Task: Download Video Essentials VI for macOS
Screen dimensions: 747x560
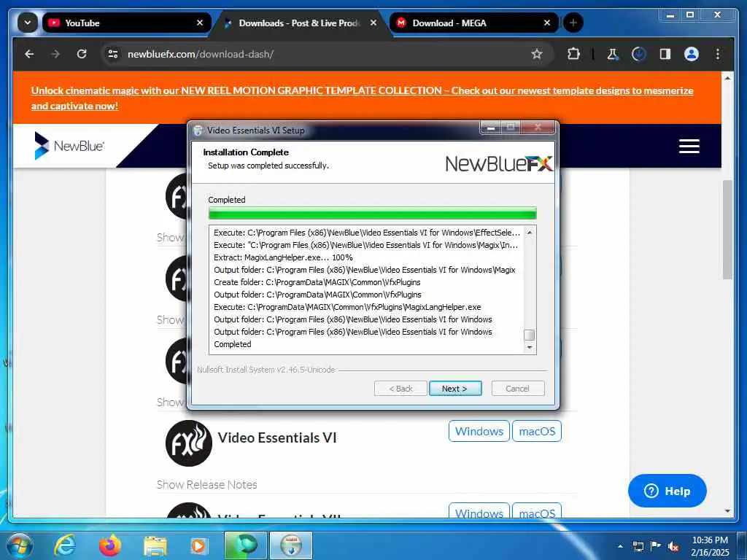Action: (x=537, y=431)
